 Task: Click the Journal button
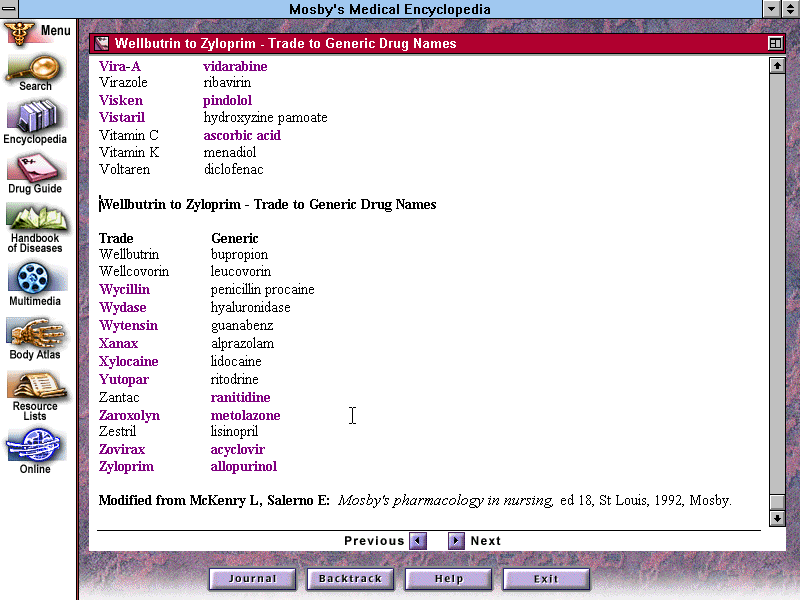253,579
